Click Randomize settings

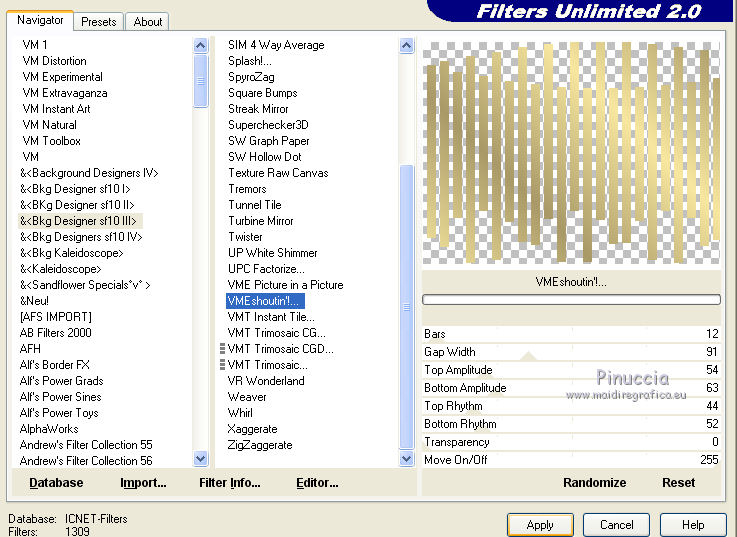[x=595, y=482]
